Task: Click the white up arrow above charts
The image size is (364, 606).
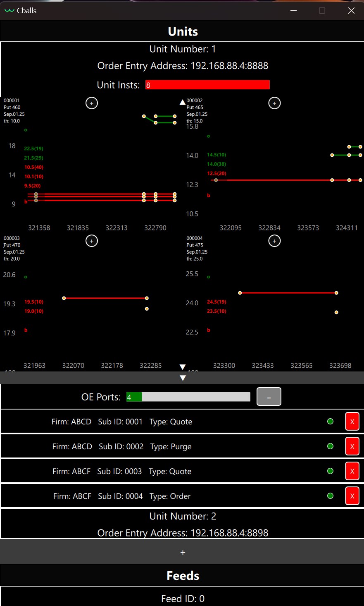Action: pyautogui.click(x=183, y=102)
